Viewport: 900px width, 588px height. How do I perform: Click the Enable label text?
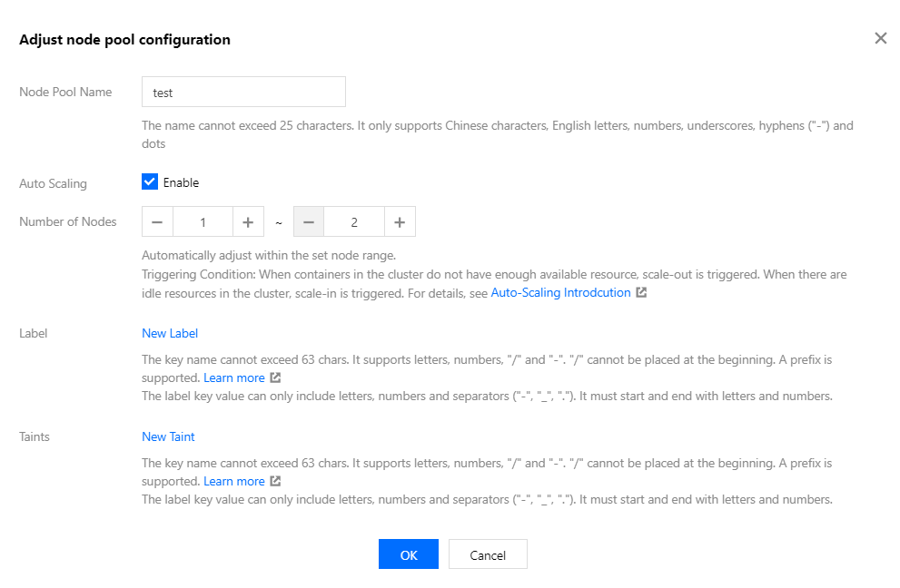pos(181,182)
